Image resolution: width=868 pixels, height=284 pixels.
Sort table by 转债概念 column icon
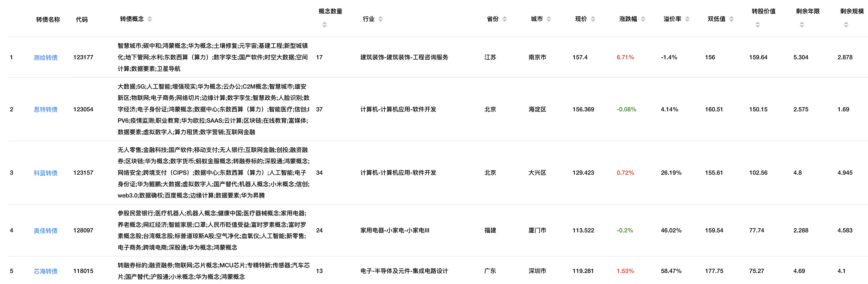coord(150,19)
